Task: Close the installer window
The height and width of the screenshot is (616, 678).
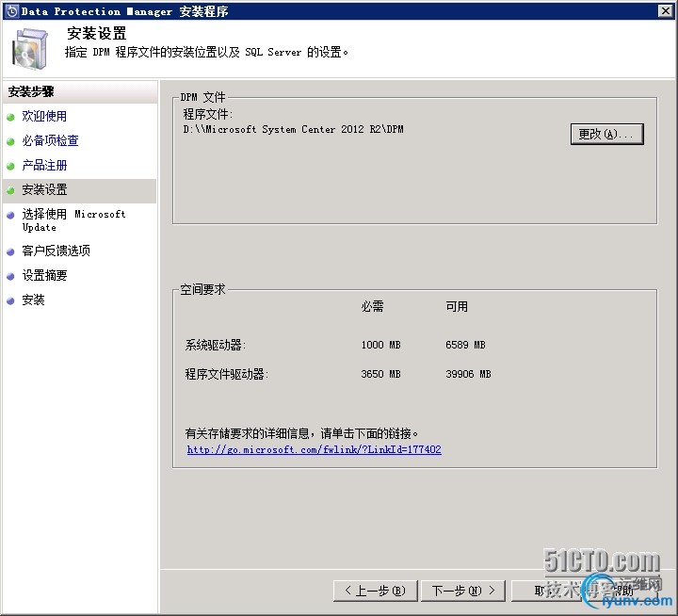Action: [x=666, y=10]
